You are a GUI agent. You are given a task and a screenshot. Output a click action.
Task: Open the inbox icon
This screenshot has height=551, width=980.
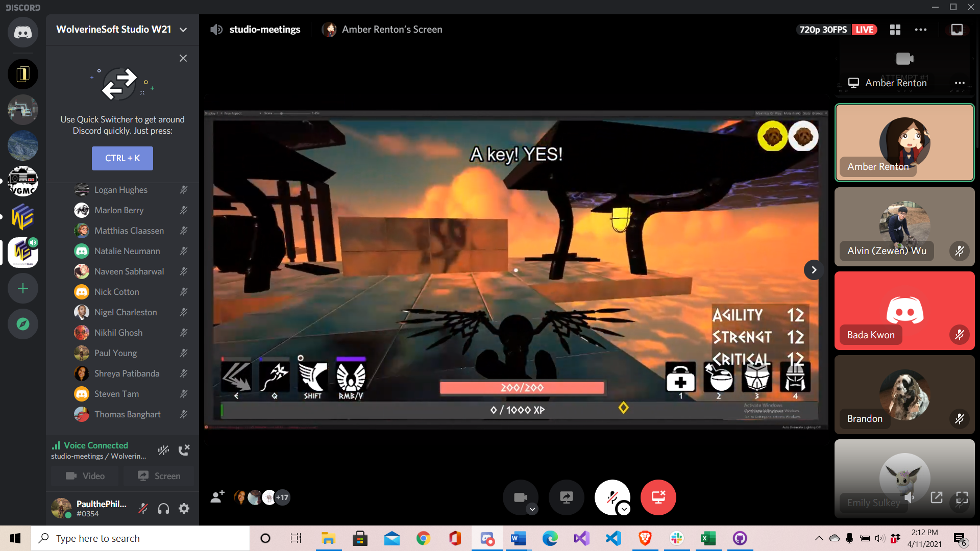point(957,30)
